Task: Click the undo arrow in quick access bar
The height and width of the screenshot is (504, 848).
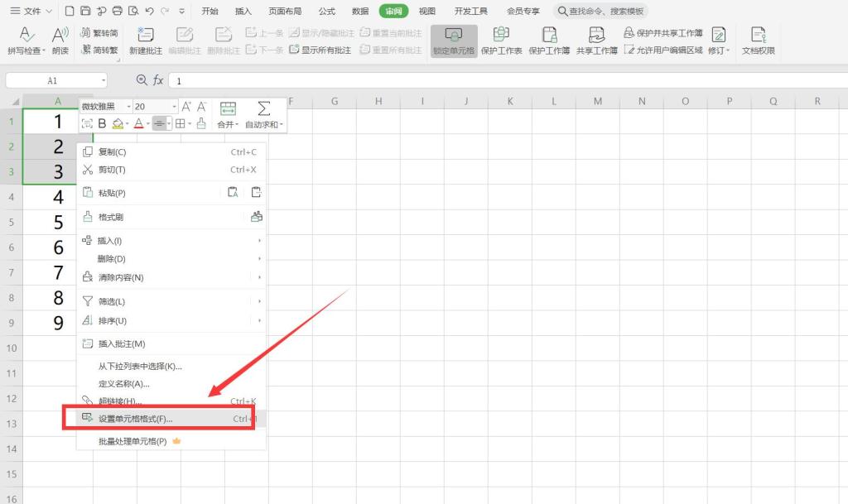Action: point(149,12)
